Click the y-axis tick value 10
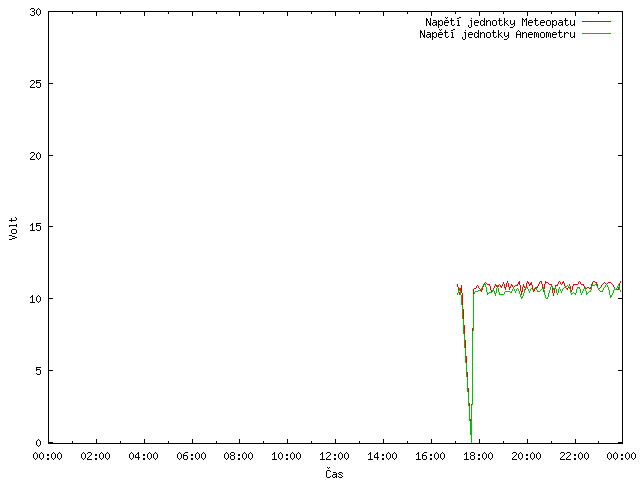This screenshot has width=640, height=480. tap(36, 299)
